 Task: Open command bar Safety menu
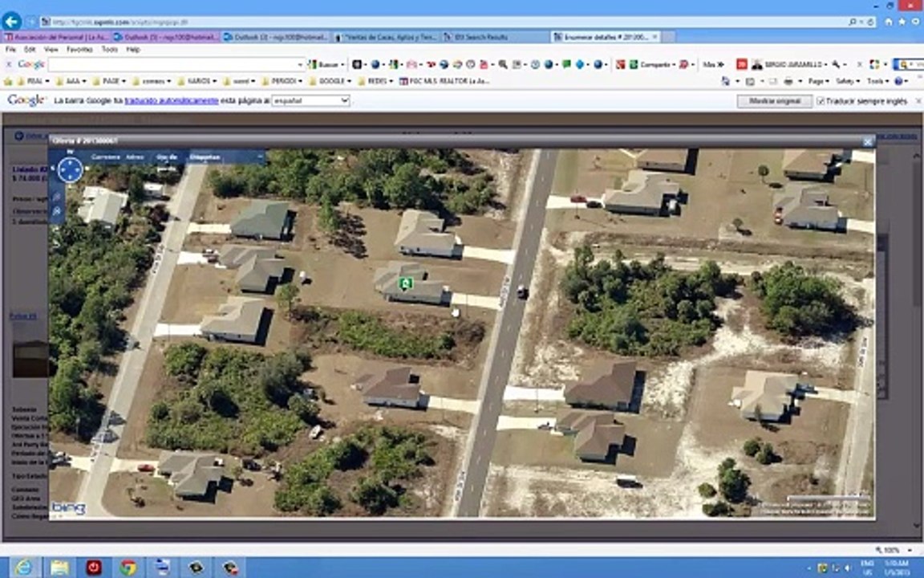[x=847, y=81]
